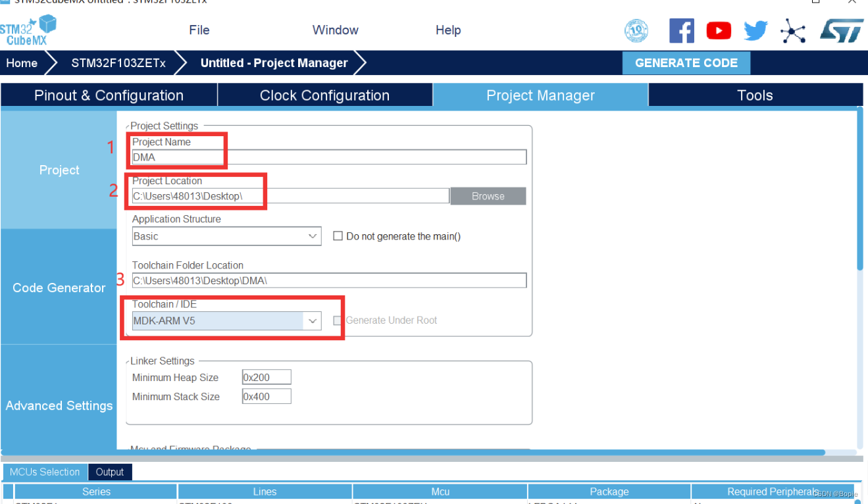Open the Facebook icon link
The image size is (868, 504).
682,31
